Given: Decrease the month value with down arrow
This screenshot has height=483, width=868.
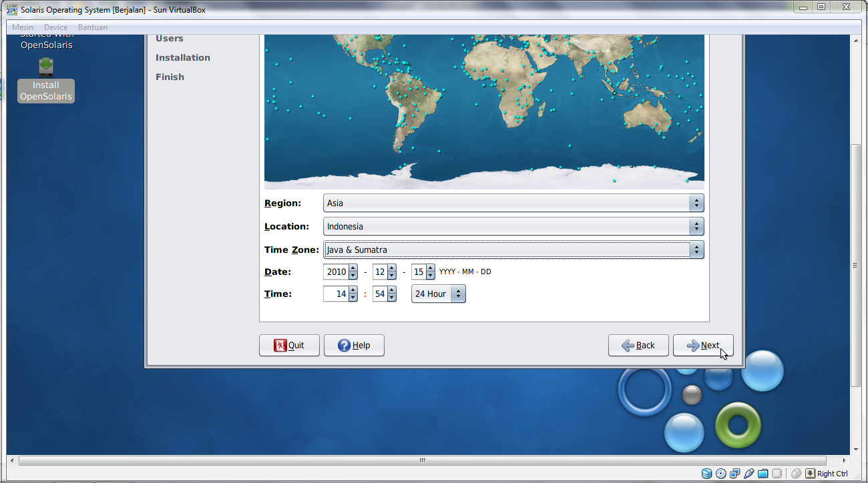Looking at the screenshot, I should click(x=392, y=276).
